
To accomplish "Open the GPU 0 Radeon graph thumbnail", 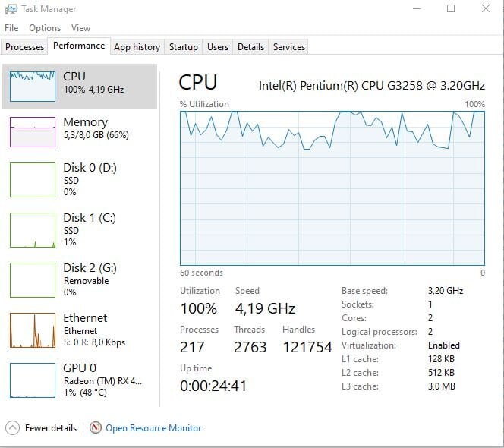I will 32,380.
